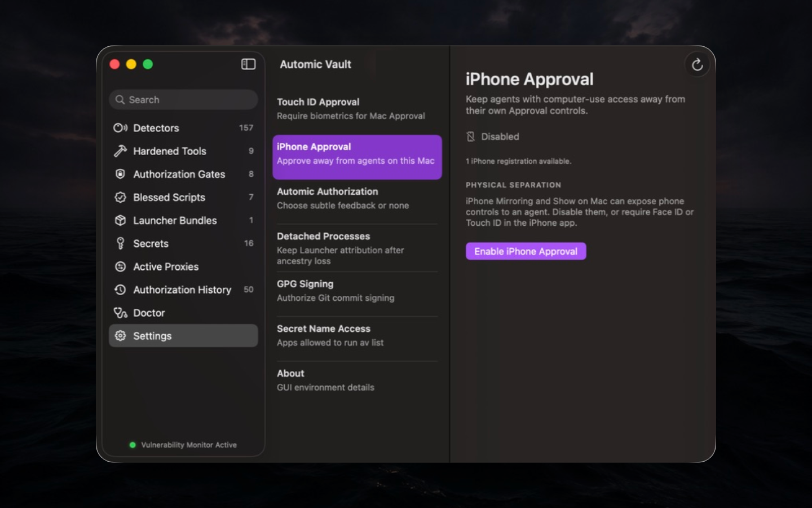The width and height of the screenshot is (812, 508).
Task: Click the Authorization History clock icon
Action: [120, 290]
